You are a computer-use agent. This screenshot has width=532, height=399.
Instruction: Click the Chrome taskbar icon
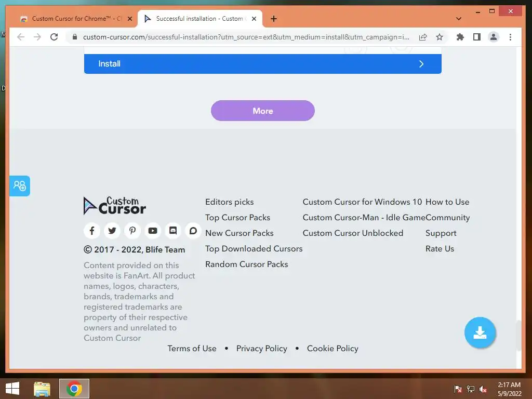(x=74, y=389)
